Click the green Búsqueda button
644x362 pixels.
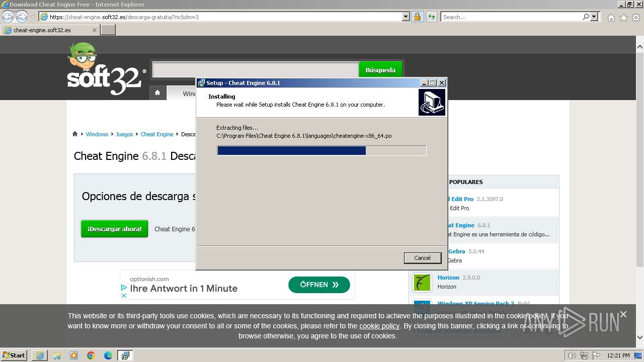tap(380, 70)
